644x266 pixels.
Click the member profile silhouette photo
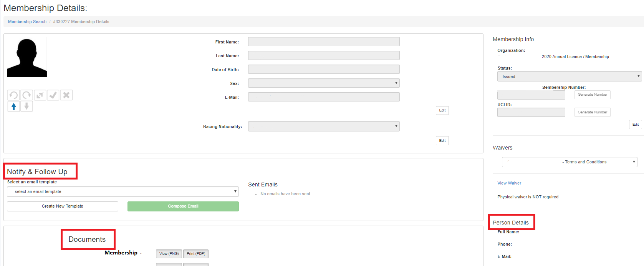[x=27, y=57]
